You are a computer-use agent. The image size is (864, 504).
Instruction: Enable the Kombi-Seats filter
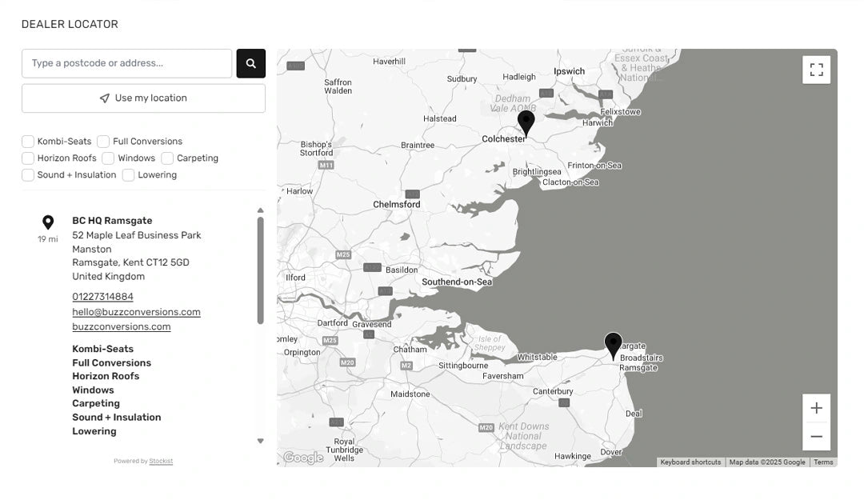pos(26,141)
